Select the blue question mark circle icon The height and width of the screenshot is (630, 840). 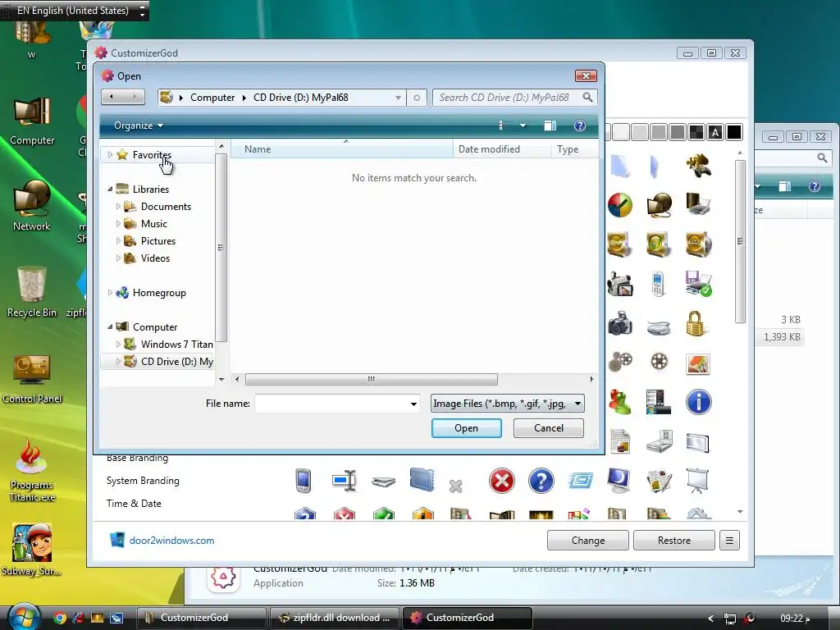pos(541,481)
